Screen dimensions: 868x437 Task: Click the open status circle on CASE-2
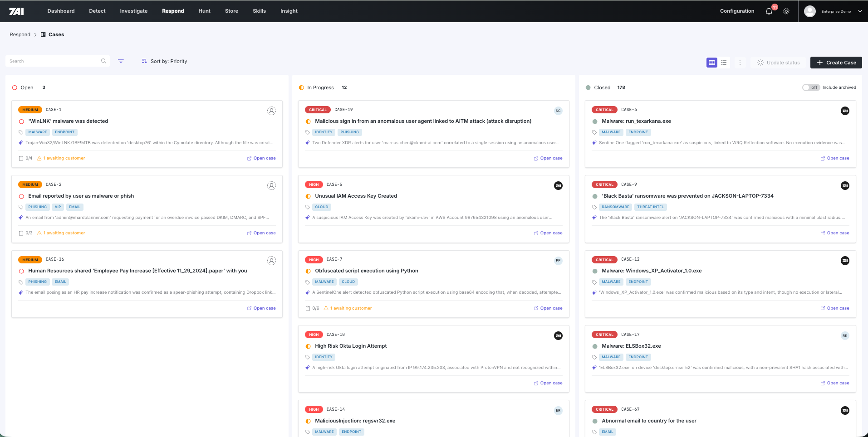click(21, 196)
